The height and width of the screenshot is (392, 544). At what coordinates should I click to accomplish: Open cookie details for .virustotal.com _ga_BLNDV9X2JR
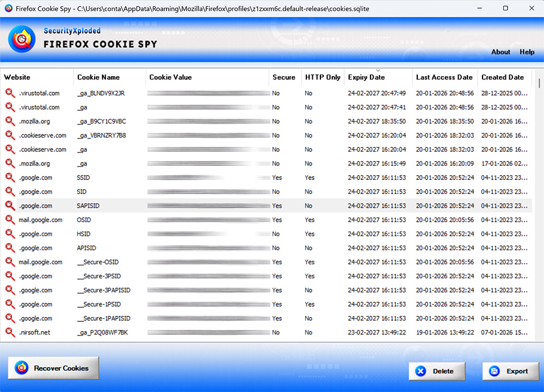pos(10,93)
